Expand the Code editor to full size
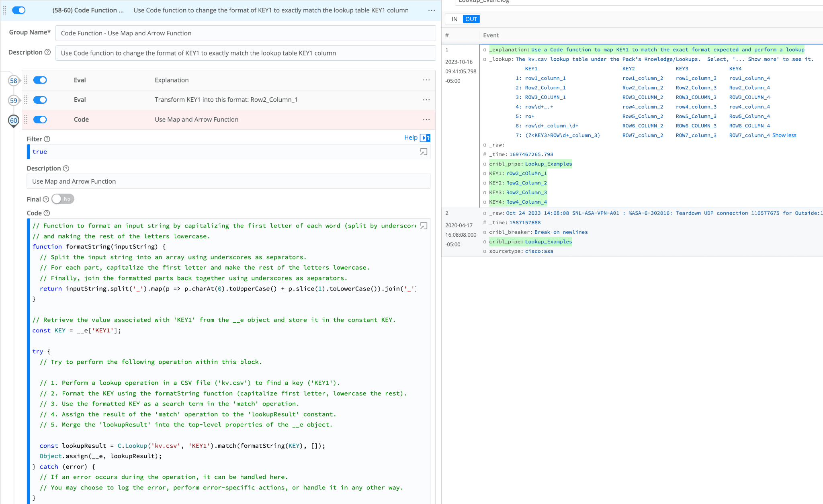Image resolution: width=823 pixels, height=504 pixels. 424,226
